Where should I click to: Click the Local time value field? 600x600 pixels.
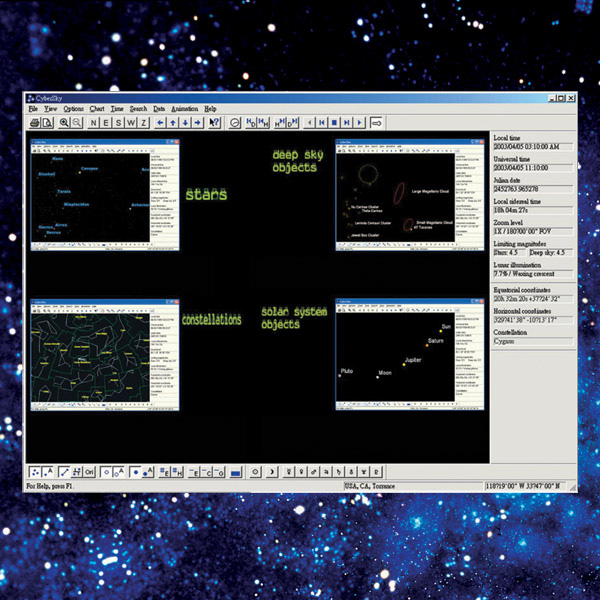coord(530,147)
